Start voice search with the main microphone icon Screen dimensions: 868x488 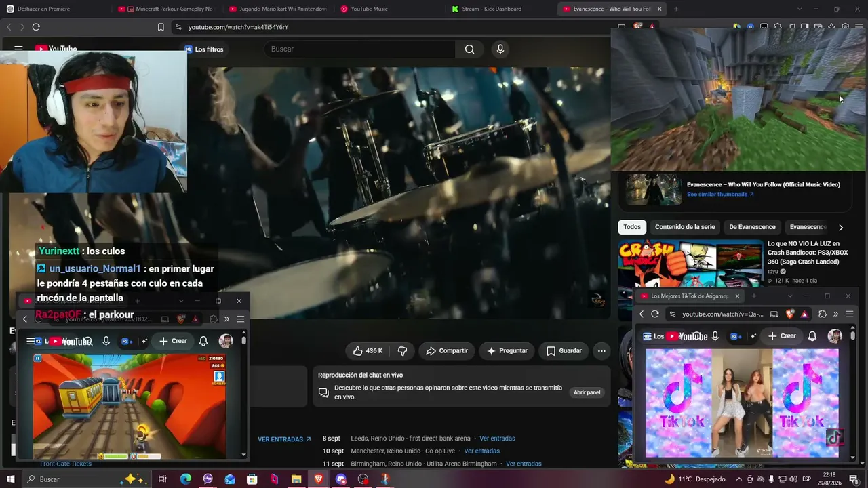(500, 49)
